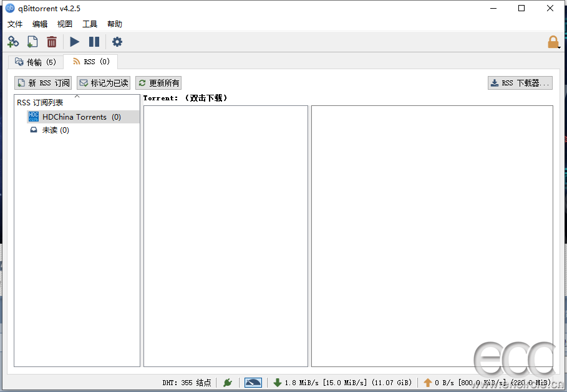Pause torrents with the pause icon

[94, 42]
